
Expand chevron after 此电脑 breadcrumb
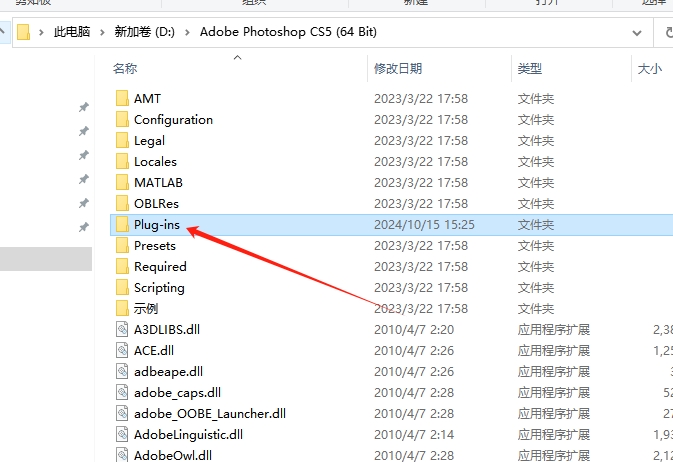[102, 32]
